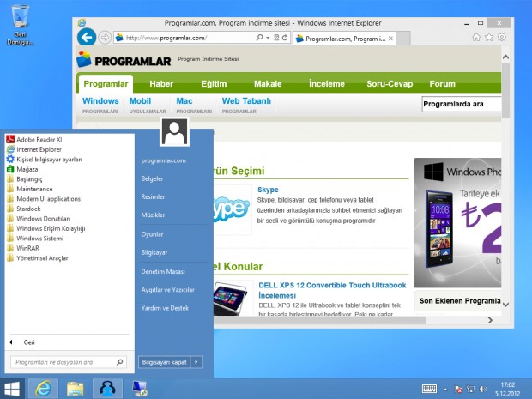Open the IE Tools gear icon
532x399 pixels.
tap(502, 37)
